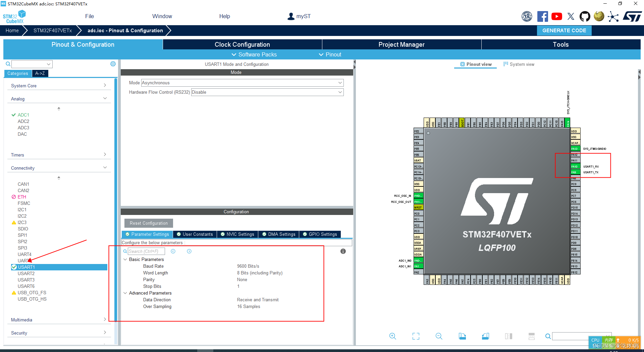This screenshot has height=352, width=644.
Task: Click the STM32CubeMX logo
Action: click(14, 17)
